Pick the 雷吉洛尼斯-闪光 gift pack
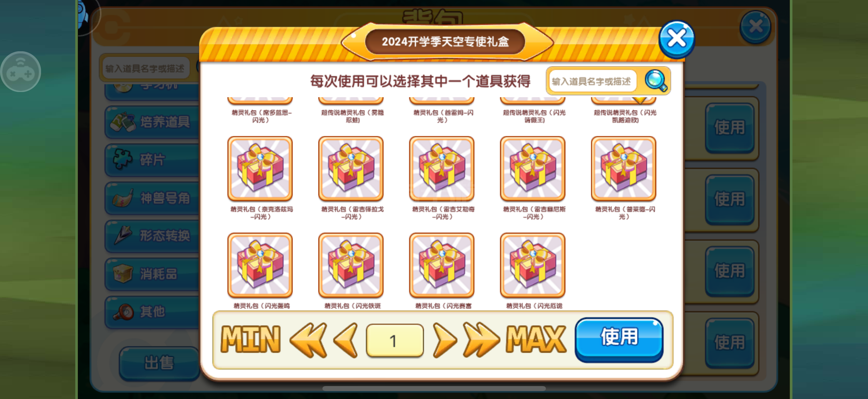Viewport: 868px width, 399px height. [533, 168]
